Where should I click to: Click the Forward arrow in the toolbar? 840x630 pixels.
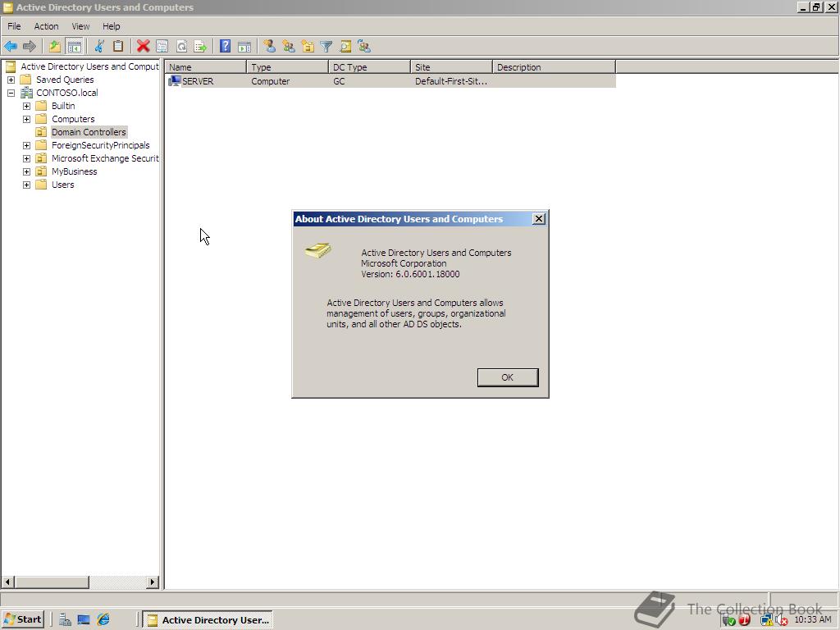30,47
